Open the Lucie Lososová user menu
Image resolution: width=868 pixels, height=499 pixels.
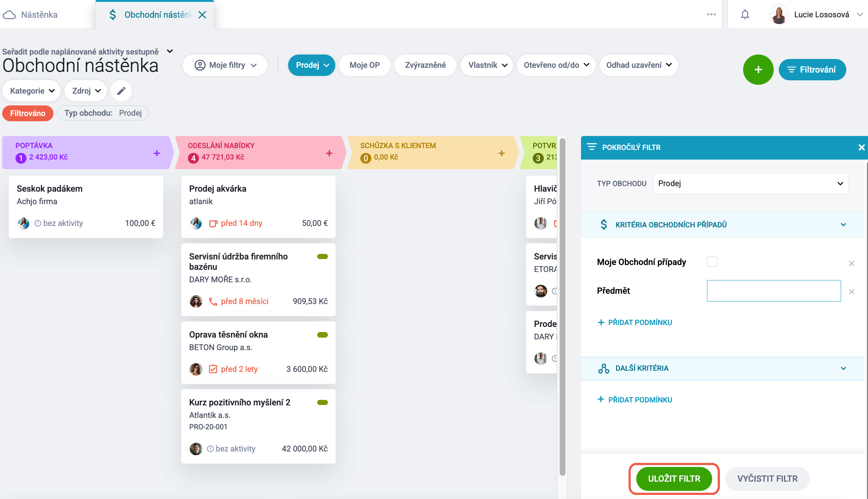[816, 14]
